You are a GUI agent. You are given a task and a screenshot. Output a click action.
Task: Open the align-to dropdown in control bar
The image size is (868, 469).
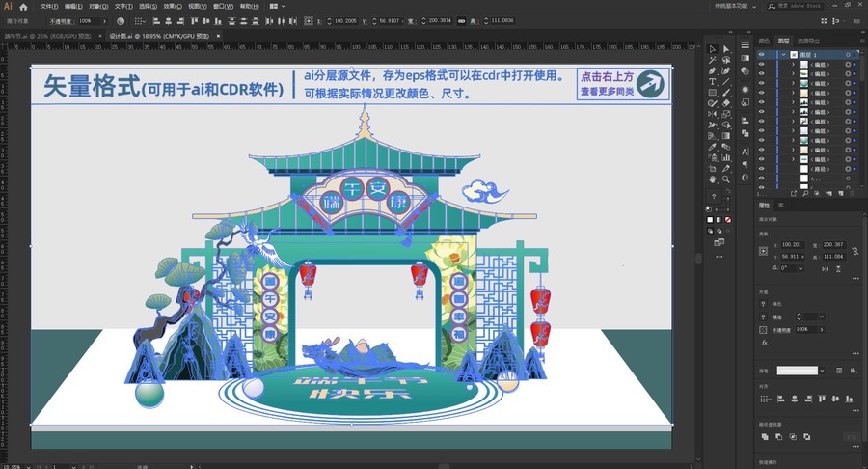coord(139,21)
